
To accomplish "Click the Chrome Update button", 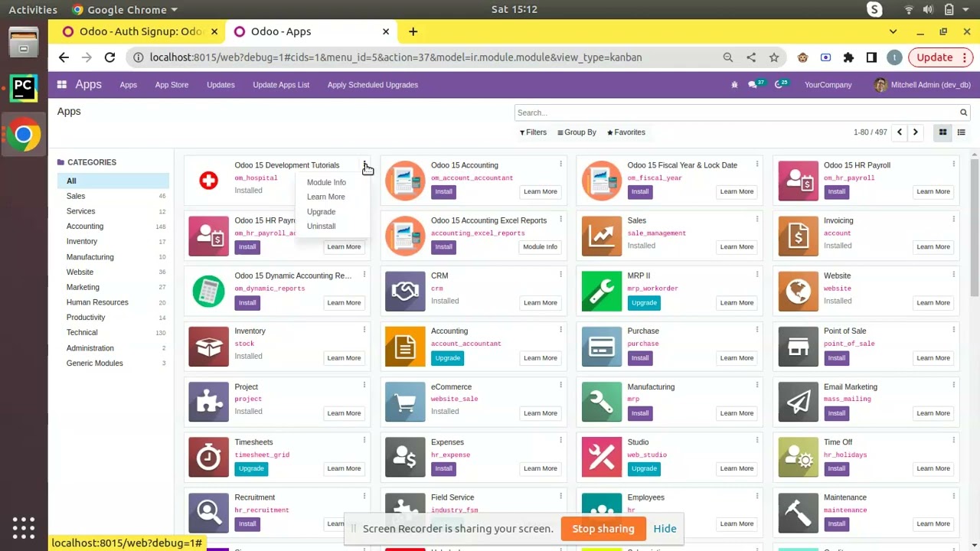I will point(939,57).
